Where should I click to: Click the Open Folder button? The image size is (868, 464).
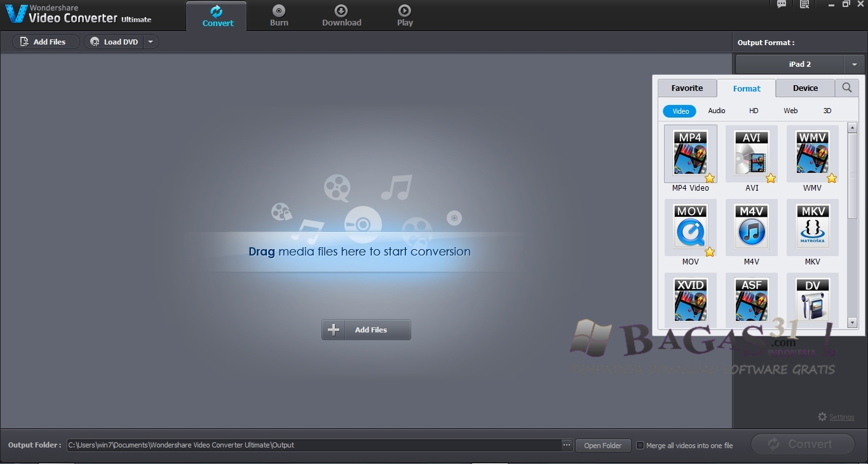tap(602, 446)
